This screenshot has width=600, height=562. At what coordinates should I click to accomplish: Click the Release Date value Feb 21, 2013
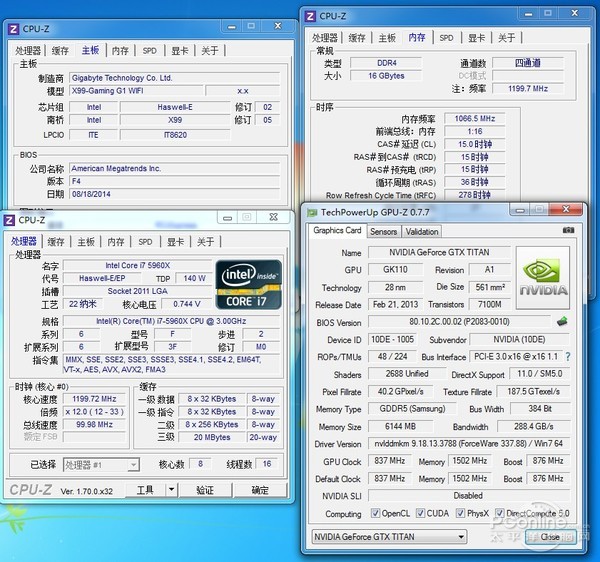tap(395, 305)
